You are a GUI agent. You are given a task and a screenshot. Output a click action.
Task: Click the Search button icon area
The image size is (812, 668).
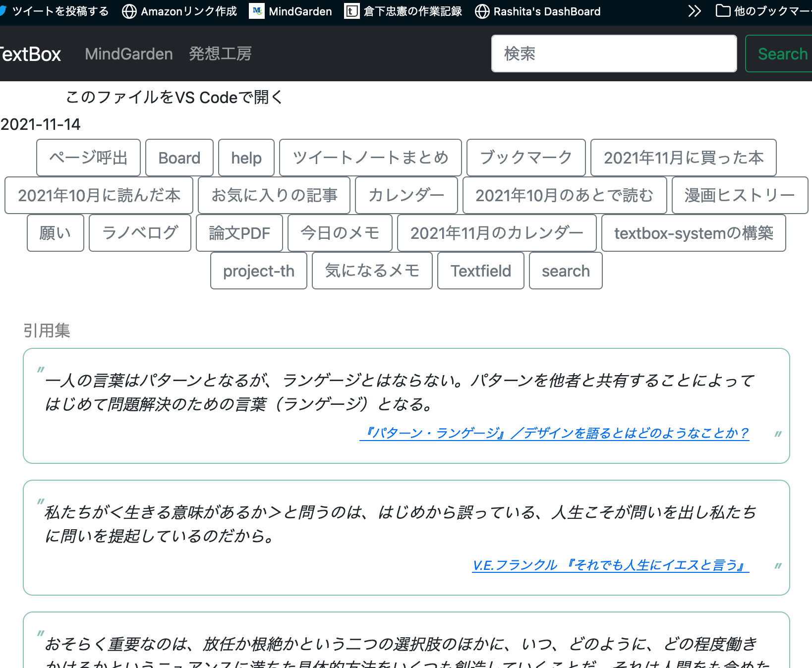782,54
